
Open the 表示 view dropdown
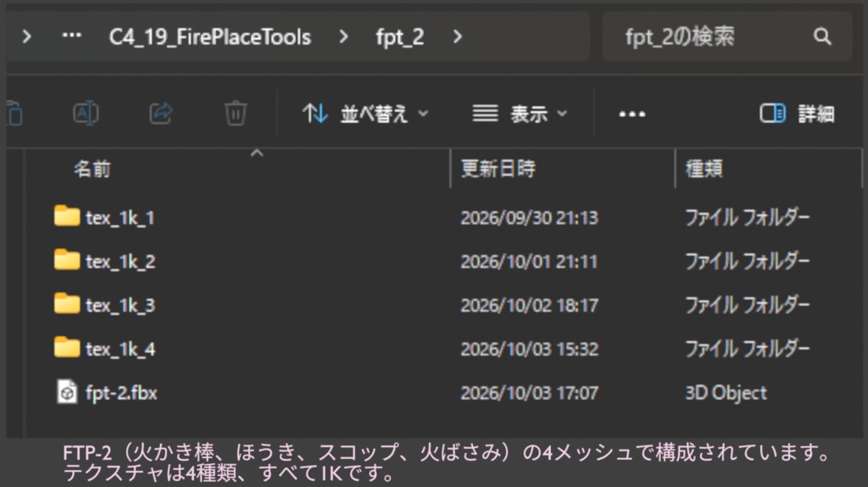(x=520, y=115)
